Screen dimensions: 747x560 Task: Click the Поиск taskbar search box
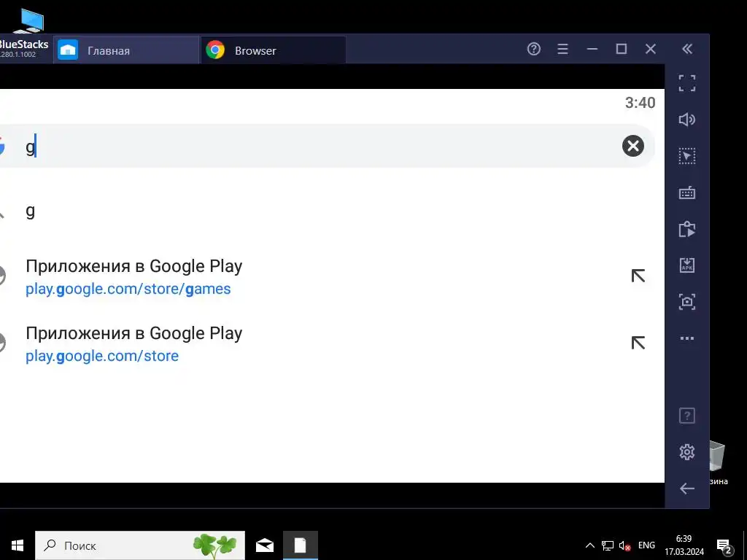click(x=140, y=545)
